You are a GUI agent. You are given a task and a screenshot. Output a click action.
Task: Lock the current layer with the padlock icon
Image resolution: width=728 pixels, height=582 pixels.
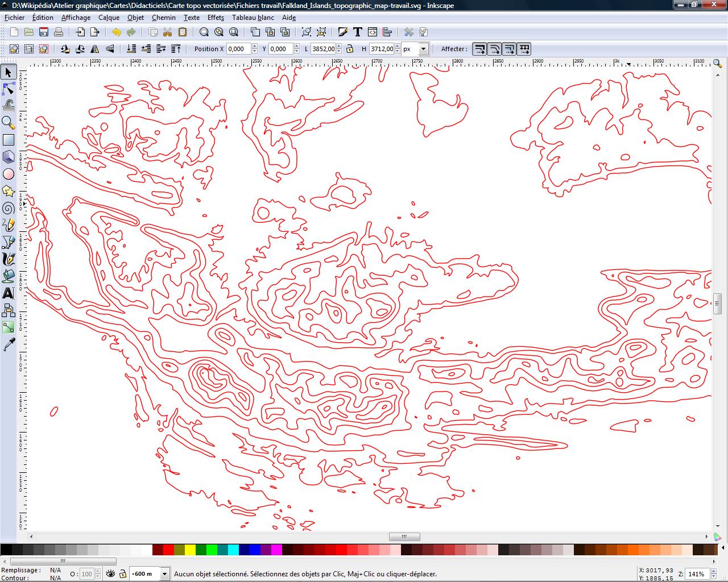(x=122, y=574)
